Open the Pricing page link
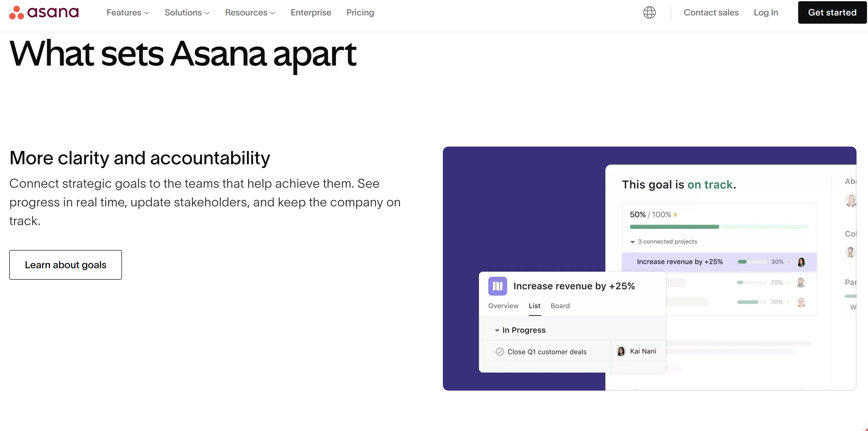The height and width of the screenshot is (431, 868). coord(360,12)
